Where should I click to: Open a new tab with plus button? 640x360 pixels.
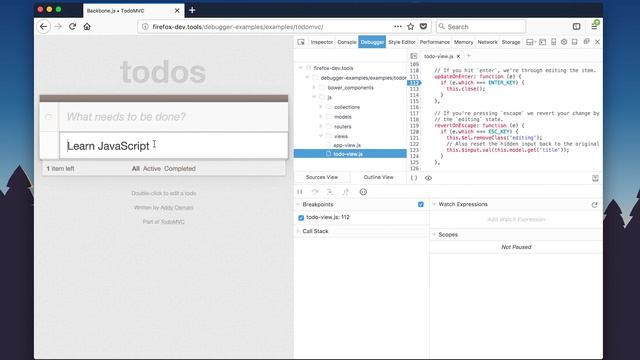coord(192,11)
